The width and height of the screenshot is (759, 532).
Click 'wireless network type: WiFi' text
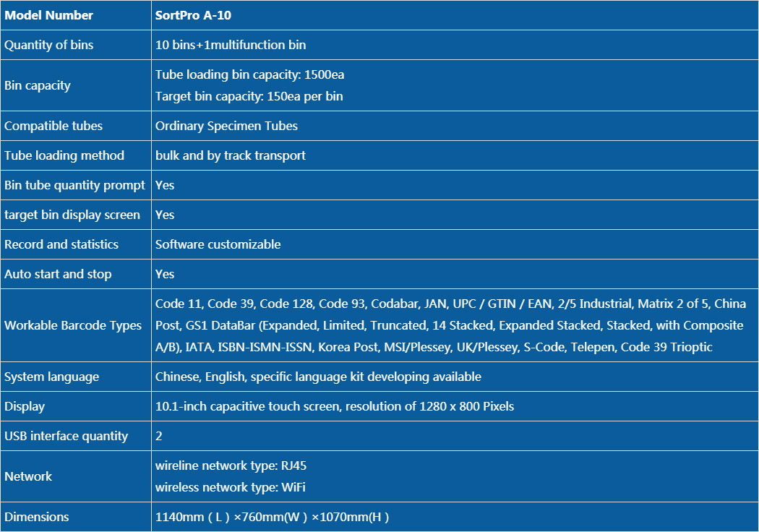[231, 487]
